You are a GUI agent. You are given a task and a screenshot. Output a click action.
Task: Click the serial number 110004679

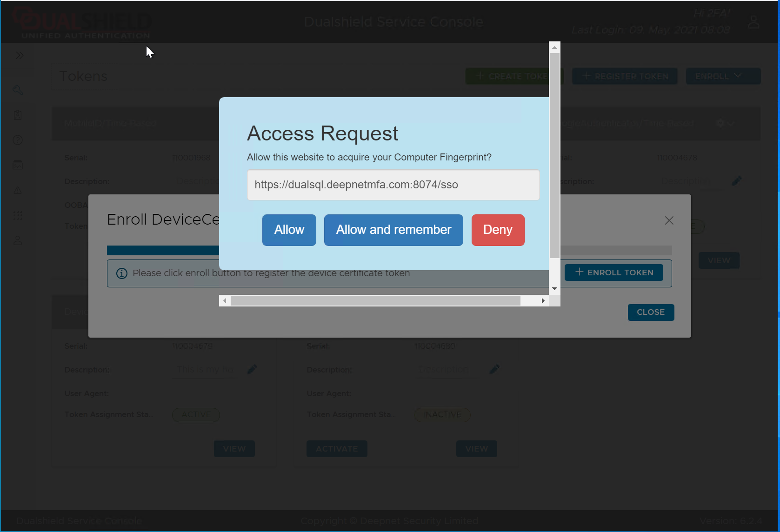[193, 346]
